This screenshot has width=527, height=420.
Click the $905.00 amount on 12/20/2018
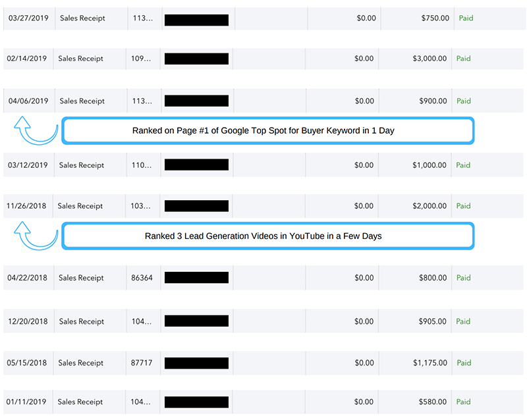434,321
